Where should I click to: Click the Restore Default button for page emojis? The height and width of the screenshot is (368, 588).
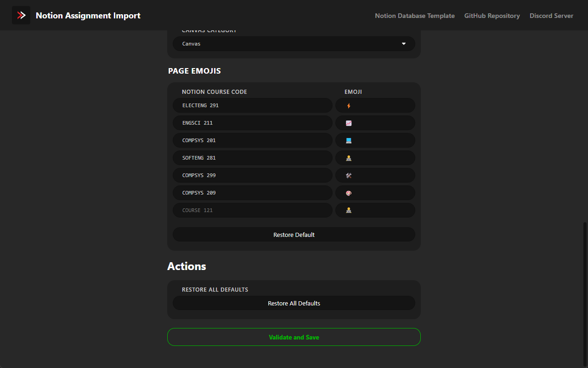(294, 235)
